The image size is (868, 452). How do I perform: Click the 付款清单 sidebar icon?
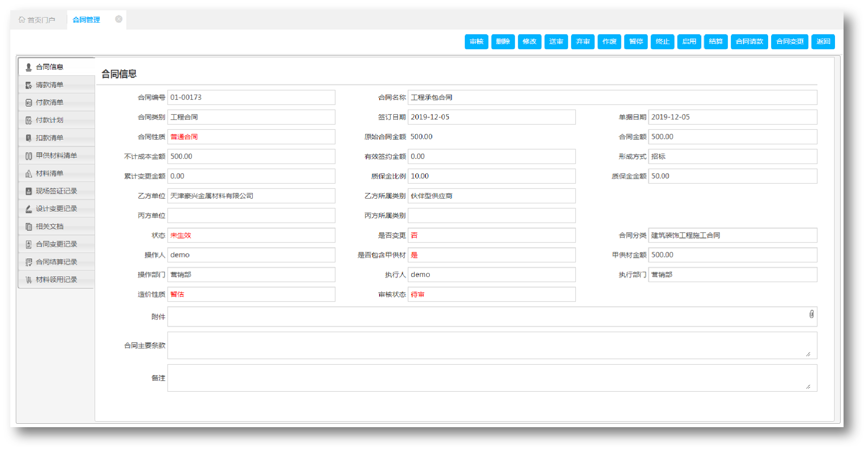tap(29, 103)
